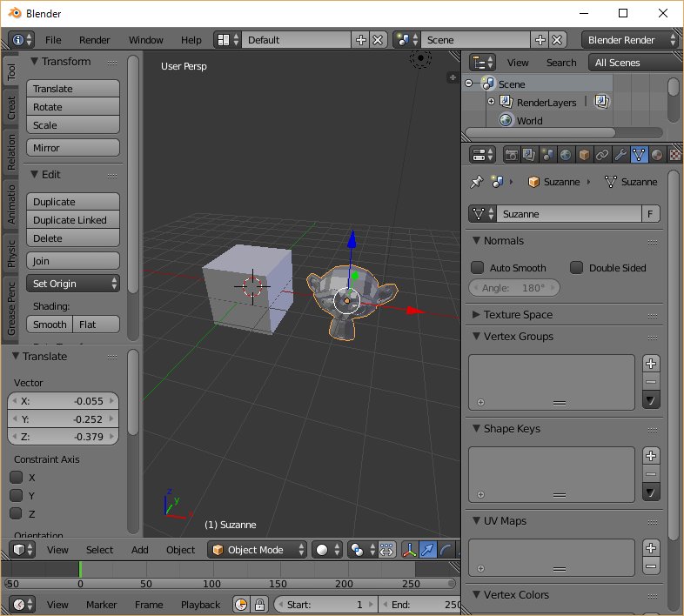The width and height of the screenshot is (684, 616).
Task: Adjust the Angle 180° slider field
Action: (x=514, y=288)
